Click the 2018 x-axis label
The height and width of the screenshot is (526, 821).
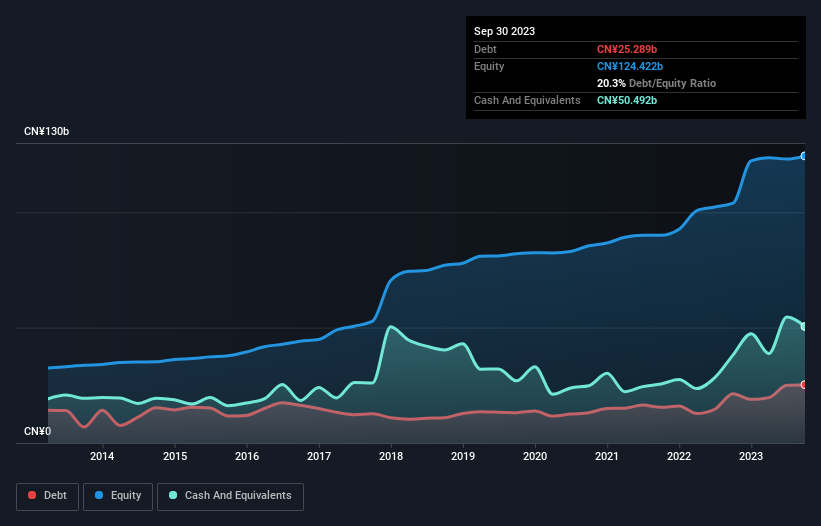391,456
